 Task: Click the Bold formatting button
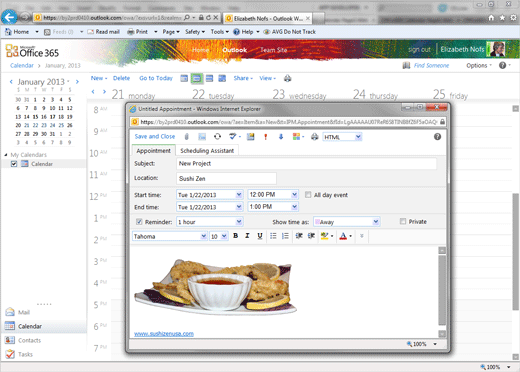[x=236, y=236]
